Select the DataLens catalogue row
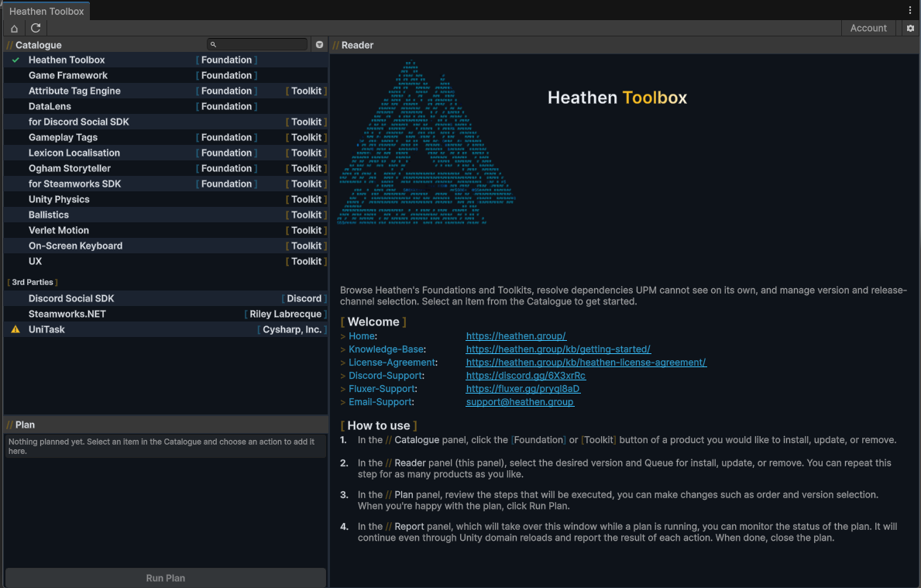The width and height of the screenshot is (921, 588). coord(166,106)
